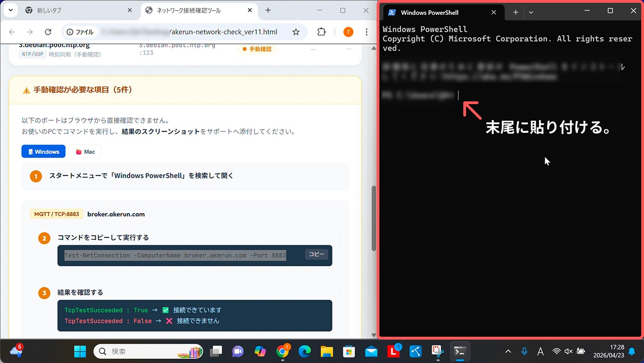Image resolution: width=644 pixels, height=363 pixels.
Task: Open Microsoft Edge from the taskbar
Action: 305,351
